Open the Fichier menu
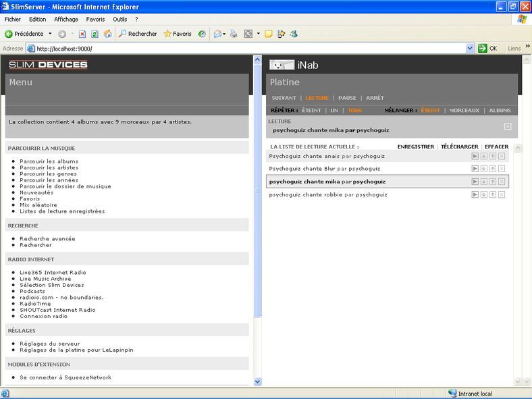The image size is (532, 399). 13,20
